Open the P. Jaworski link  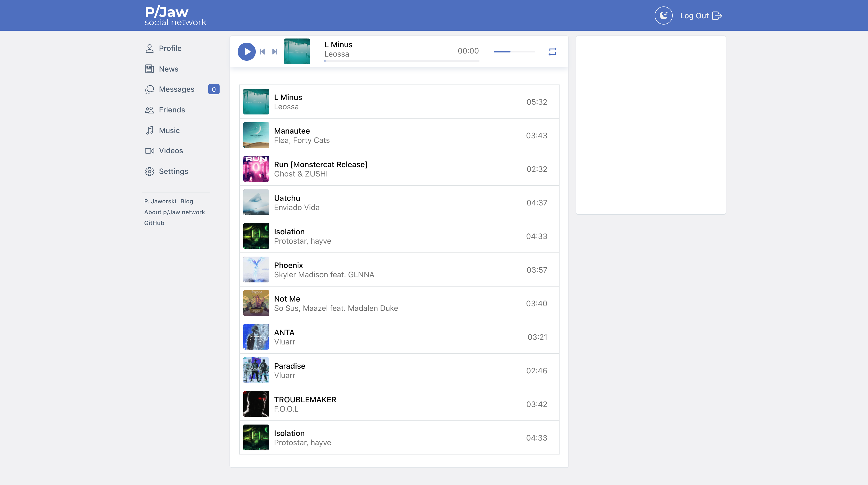(160, 201)
